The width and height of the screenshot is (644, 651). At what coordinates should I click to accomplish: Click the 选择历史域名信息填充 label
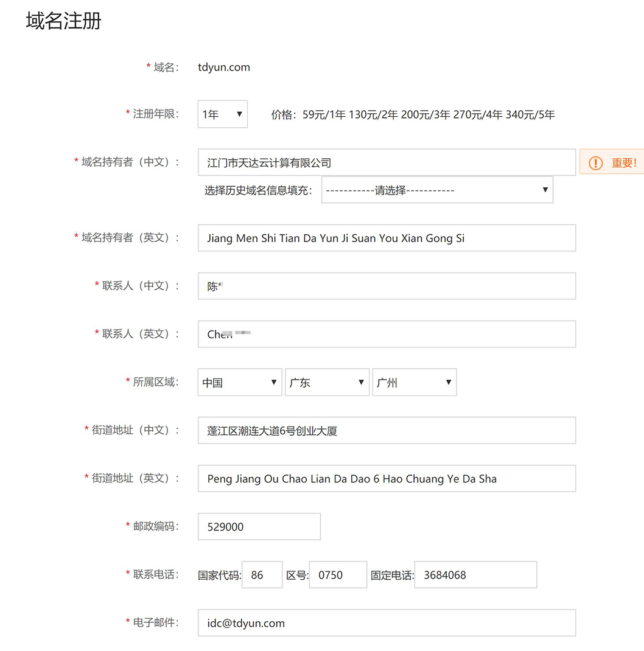click(258, 190)
